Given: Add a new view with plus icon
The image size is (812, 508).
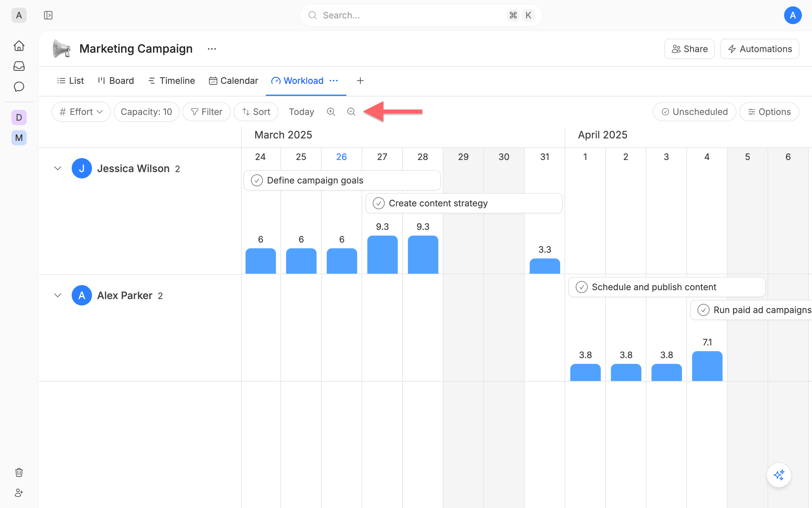Looking at the screenshot, I should (360, 81).
